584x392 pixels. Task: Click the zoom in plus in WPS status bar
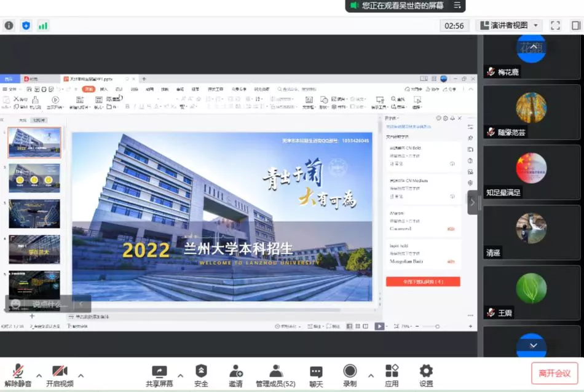tap(470, 326)
